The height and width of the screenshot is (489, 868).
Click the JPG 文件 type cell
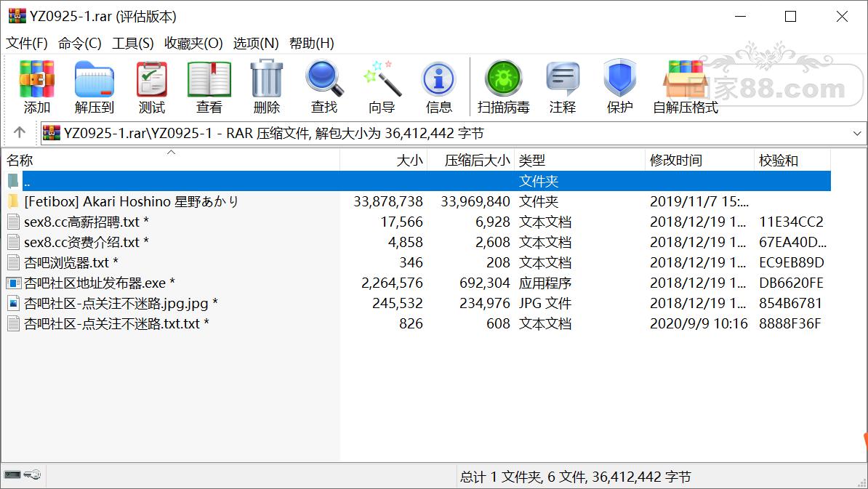(544, 304)
